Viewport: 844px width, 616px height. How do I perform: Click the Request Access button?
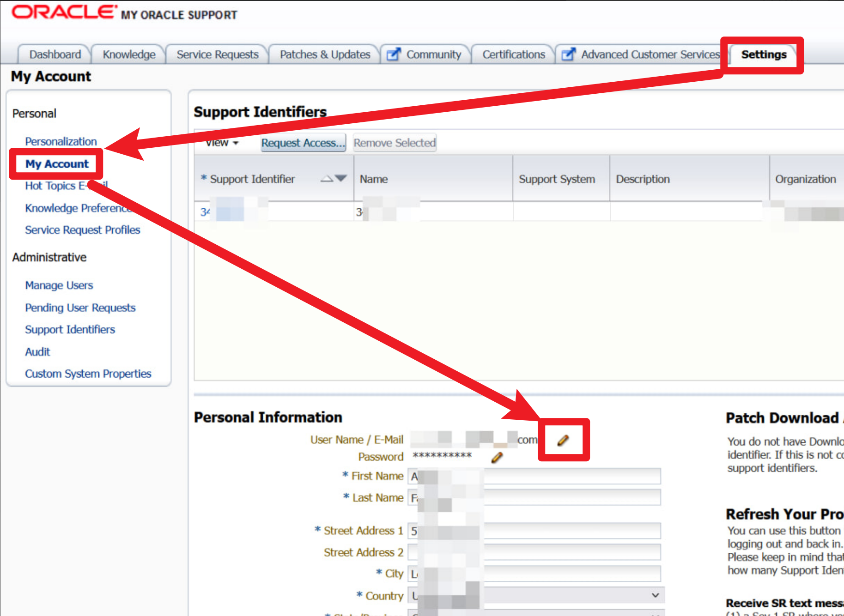click(303, 143)
